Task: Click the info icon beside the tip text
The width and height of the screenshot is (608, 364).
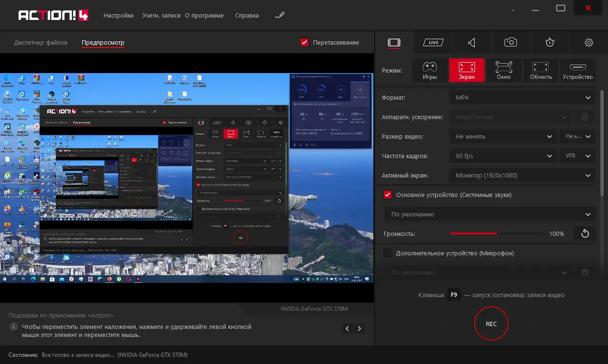Action: [14, 327]
